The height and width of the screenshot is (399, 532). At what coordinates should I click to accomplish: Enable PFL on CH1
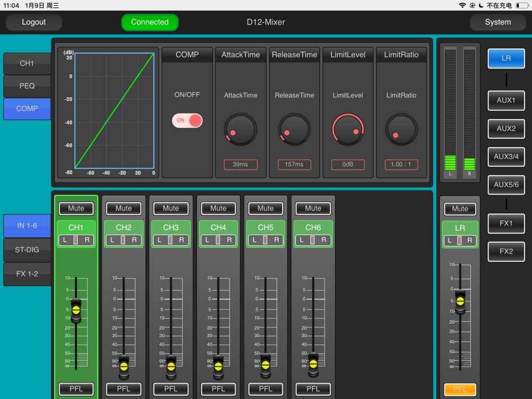click(x=76, y=389)
